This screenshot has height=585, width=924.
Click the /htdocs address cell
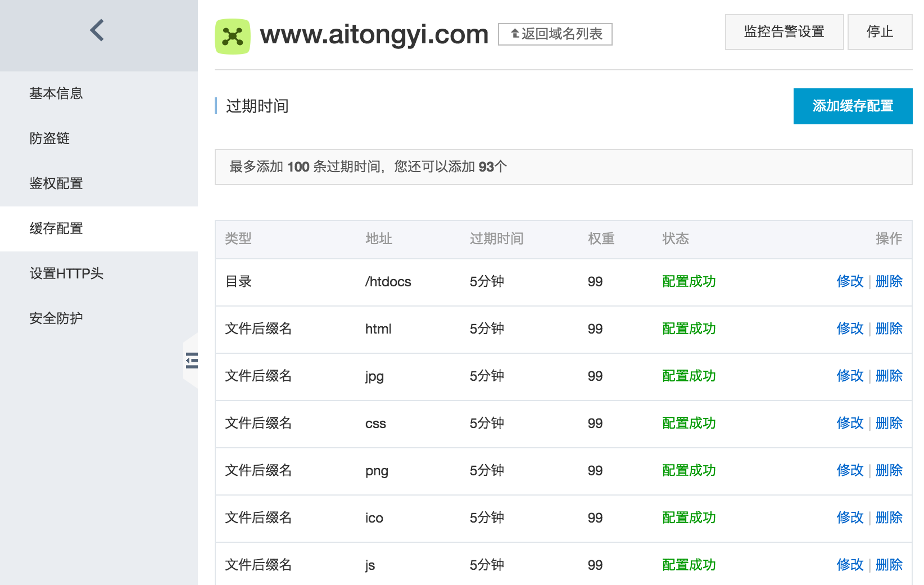coord(388,282)
